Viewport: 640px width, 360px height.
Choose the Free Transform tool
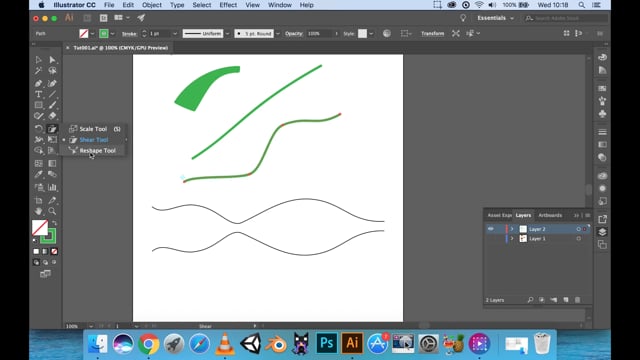coord(52,140)
